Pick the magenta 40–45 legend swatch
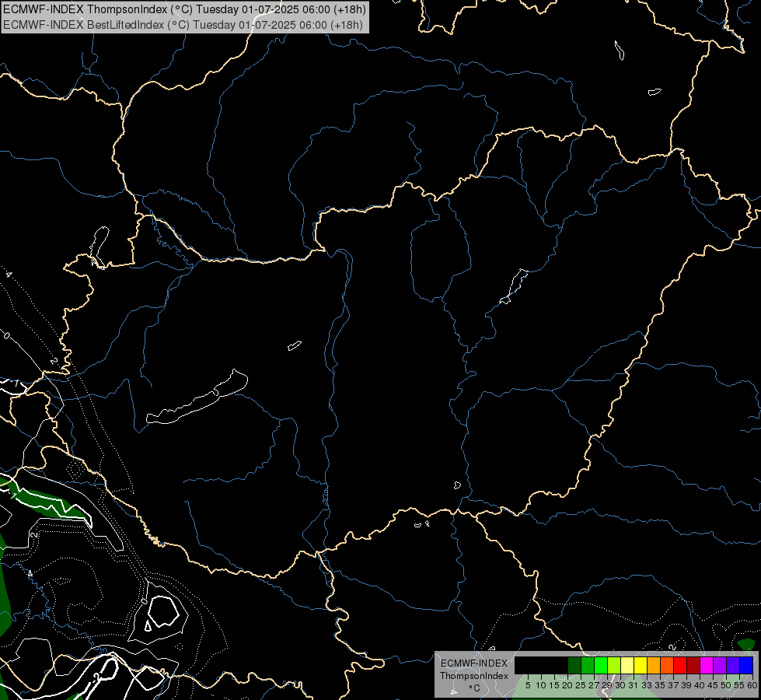This screenshot has height=700, width=761. pyautogui.click(x=707, y=666)
